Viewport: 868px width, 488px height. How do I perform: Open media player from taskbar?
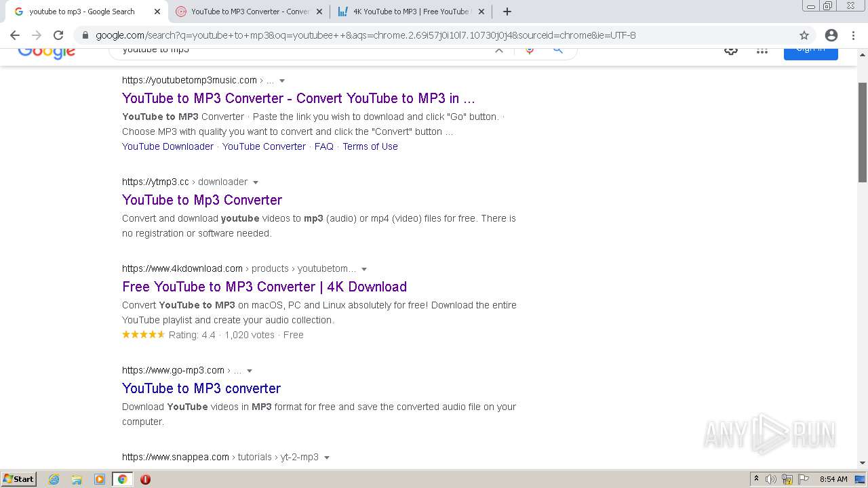tap(100, 479)
